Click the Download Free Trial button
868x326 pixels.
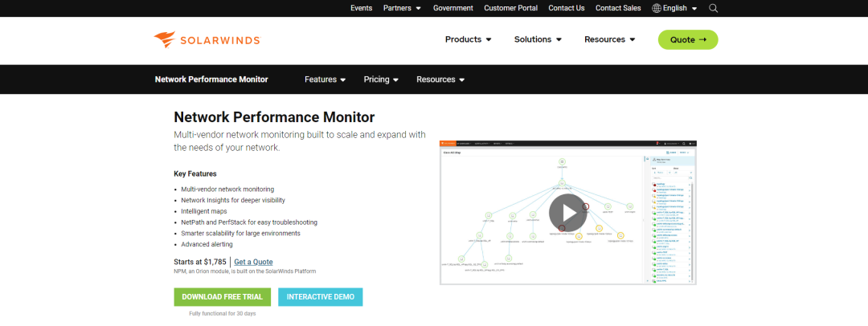pyautogui.click(x=222, y=296)
